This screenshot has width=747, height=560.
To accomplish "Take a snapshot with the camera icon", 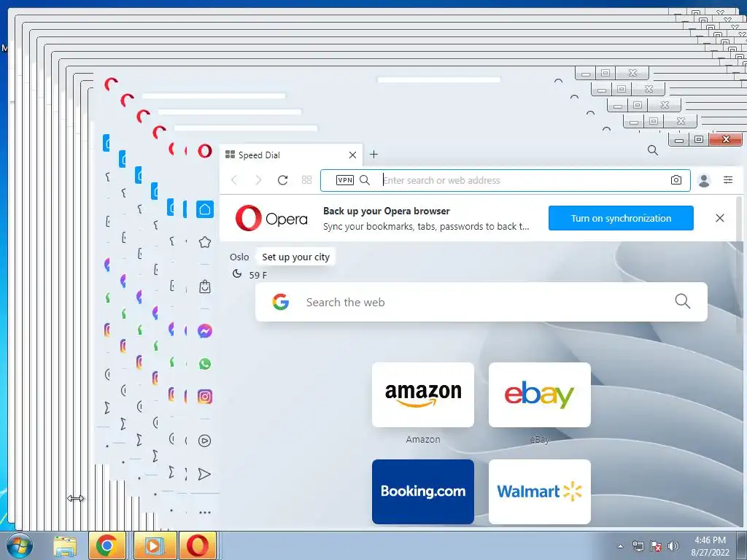I will pos(676,180).
